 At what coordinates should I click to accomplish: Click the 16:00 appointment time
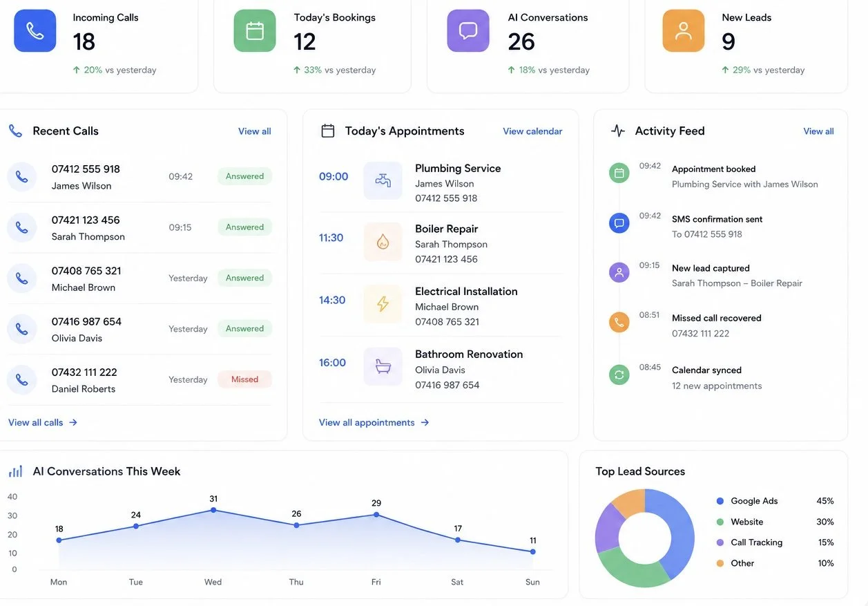[x=332, y=363]
